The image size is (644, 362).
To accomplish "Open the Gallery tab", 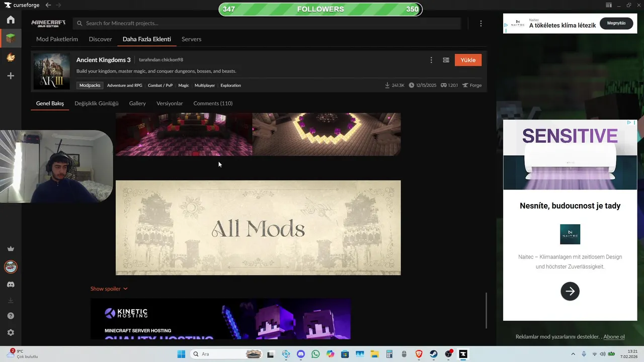I will tap(137, 104).
